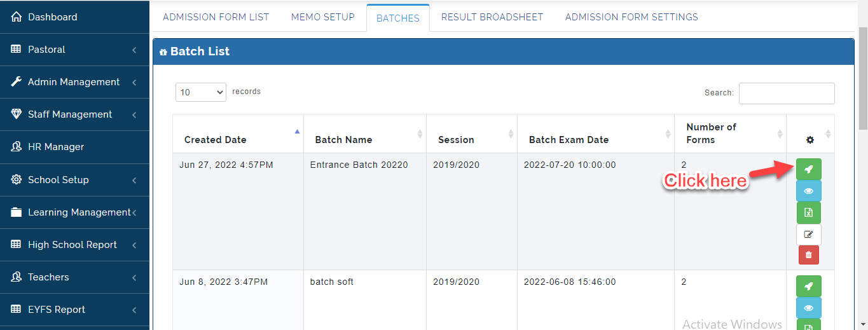868x330 pixels.
Task: Open the Dashboard sidebar link
Action: pos(74,17)
